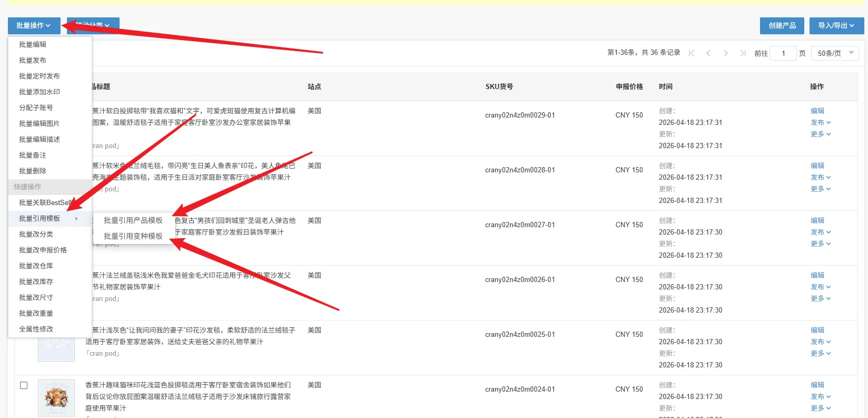The height and width of the screenshot is (418, 868).
Task: Go to the first page of results
Action: point(692,53)
